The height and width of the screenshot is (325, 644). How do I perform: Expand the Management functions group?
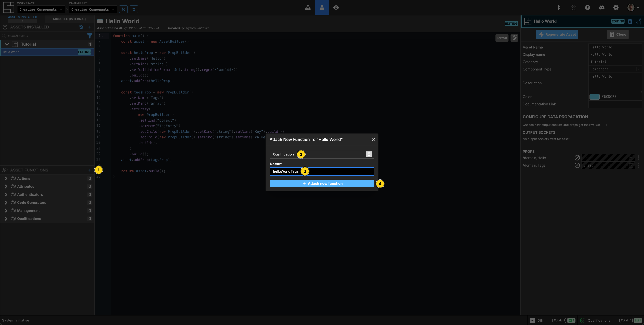[x=6, y=211]
